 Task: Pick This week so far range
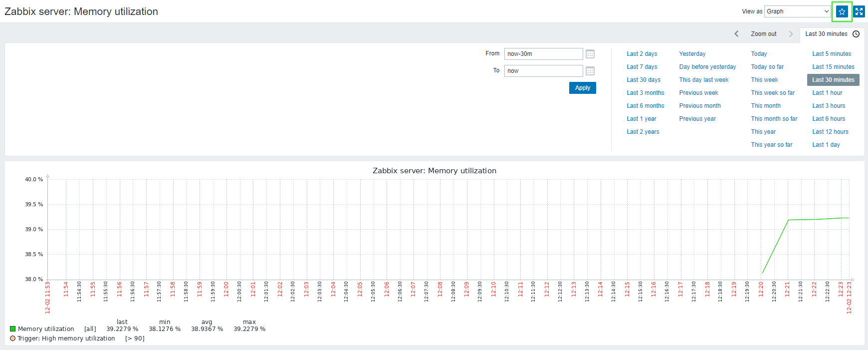click(x=773, y=93)
